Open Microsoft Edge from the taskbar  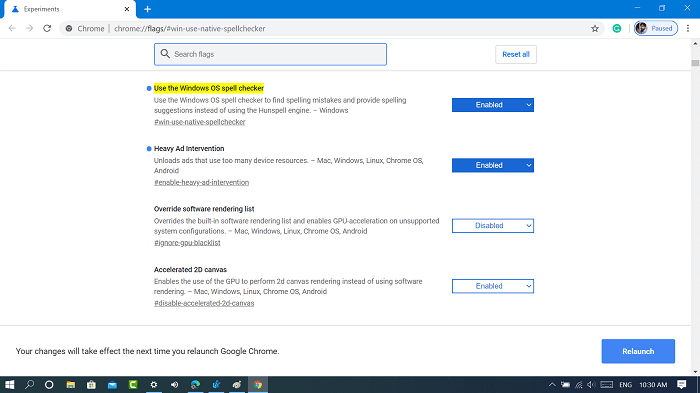point(195,385)
